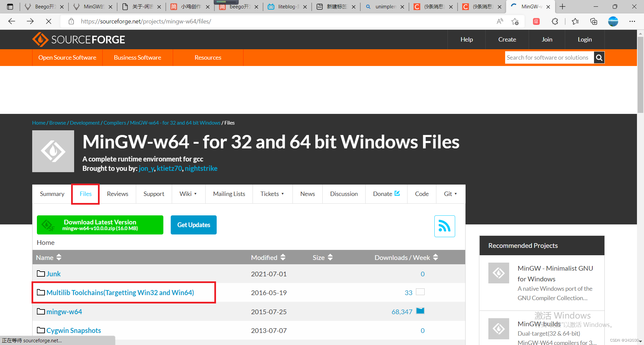
Task: Add this page to favorites
Action: pos(515,21)
